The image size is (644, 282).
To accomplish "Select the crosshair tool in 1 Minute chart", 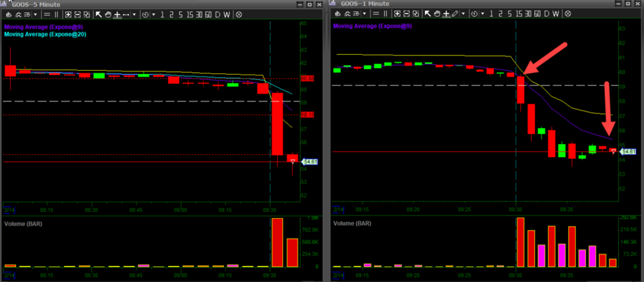I will coord(446,14).
